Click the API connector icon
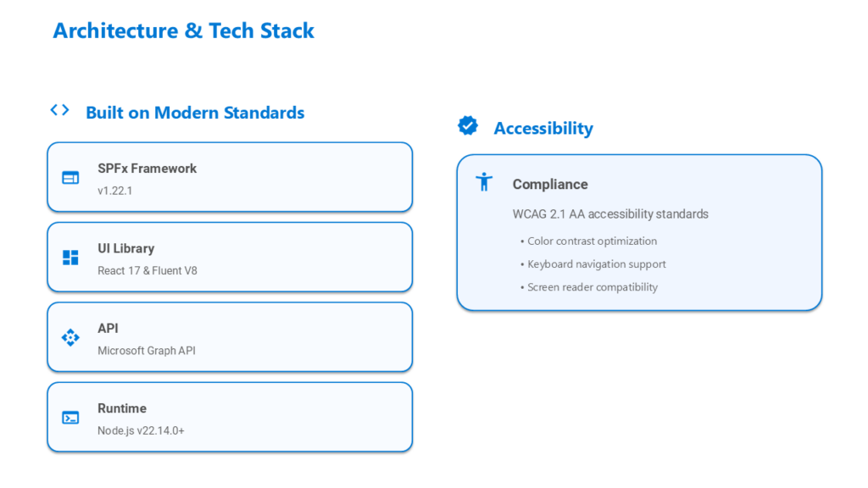The width and height of the screenshot is (868, 488). click(x=70, y=337)
